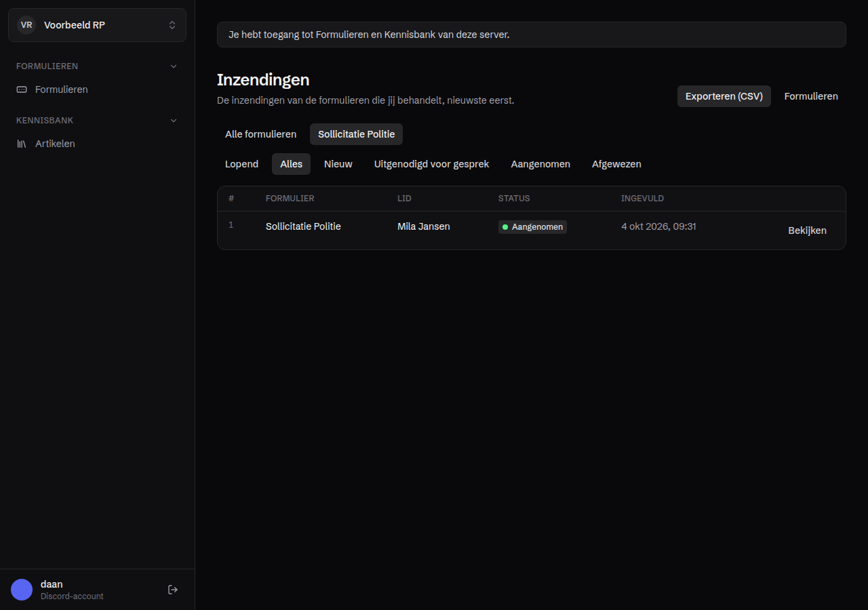868x610 pixels.
Task: Click the Artikelen library icon
Action: click(22, 144)
